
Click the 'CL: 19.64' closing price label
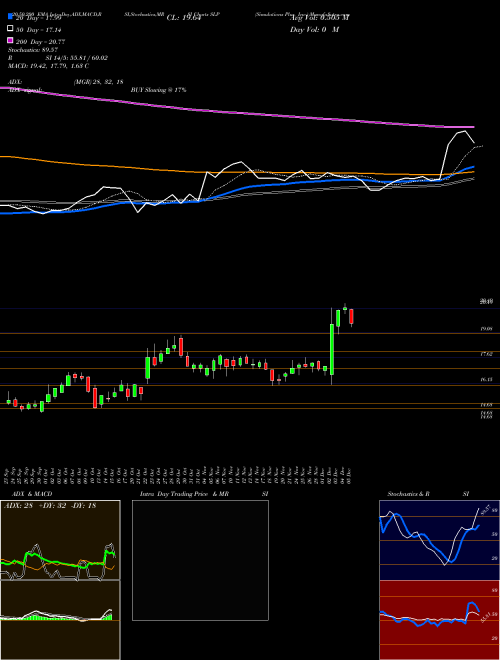pos(184,18)
